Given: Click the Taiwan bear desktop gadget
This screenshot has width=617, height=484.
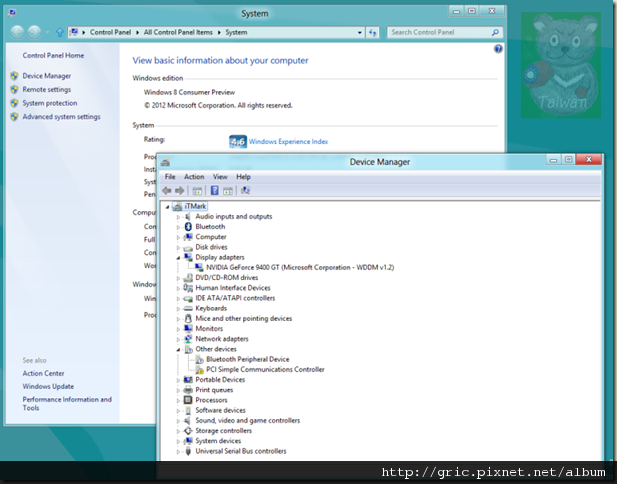Looking at the screenshot, I should (561, 65).
